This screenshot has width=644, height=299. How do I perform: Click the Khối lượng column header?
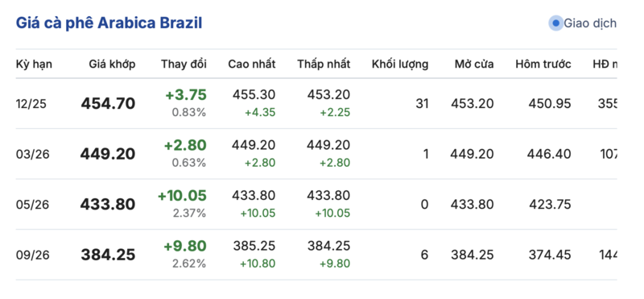pyautogui.click(x=400, y=64)
